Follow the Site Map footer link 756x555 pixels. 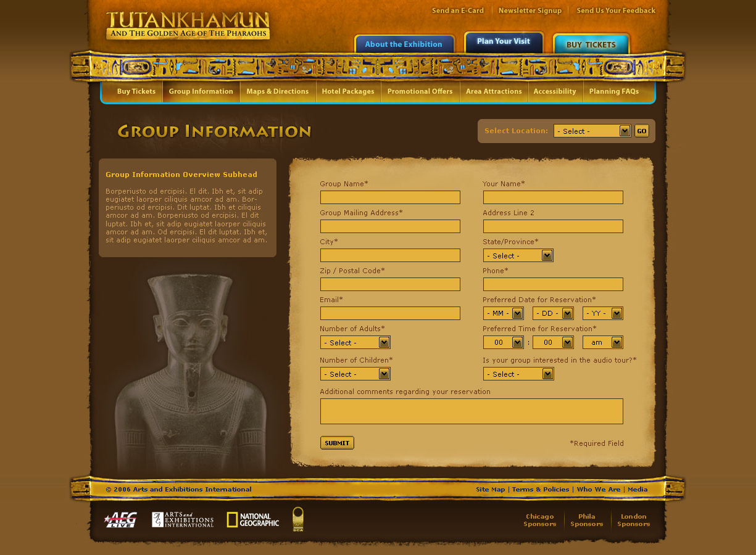491,490
